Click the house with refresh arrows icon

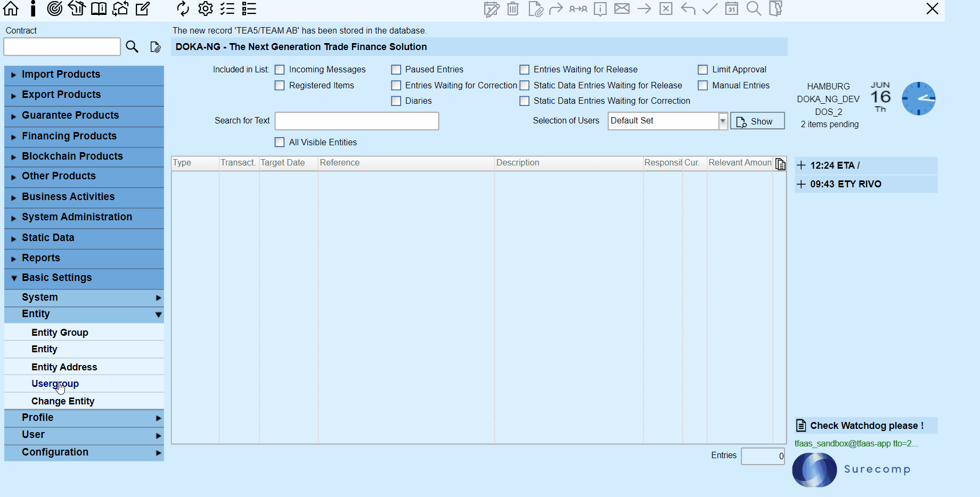tap(120, 9)
